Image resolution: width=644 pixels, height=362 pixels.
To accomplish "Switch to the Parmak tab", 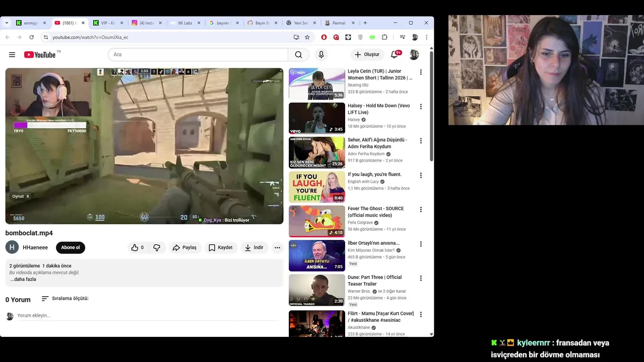I will (x=339, y=23).
